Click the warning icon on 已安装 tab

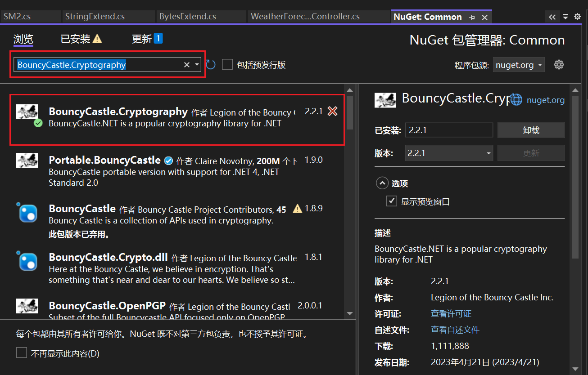(x=97, y=39)
